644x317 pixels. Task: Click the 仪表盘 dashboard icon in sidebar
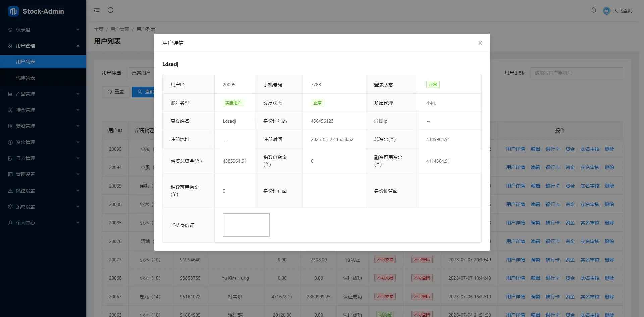pos(10,30)
